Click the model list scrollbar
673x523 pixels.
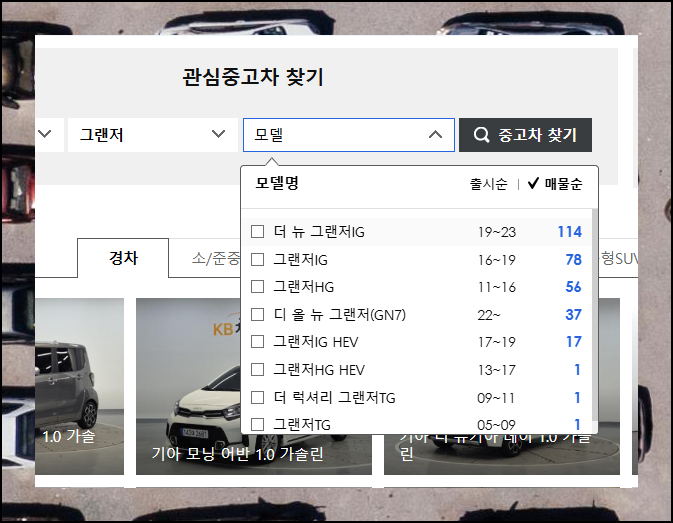[594, 315]
